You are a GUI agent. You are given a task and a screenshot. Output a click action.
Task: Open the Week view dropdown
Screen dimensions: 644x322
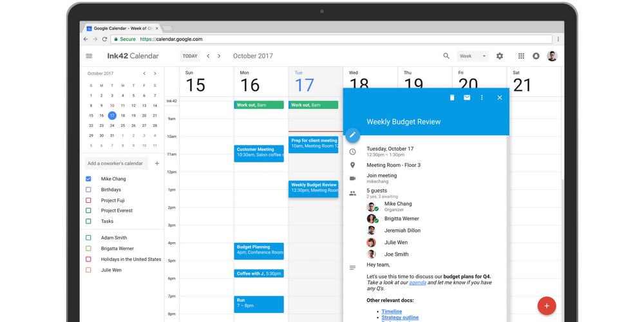pos(473,56)
